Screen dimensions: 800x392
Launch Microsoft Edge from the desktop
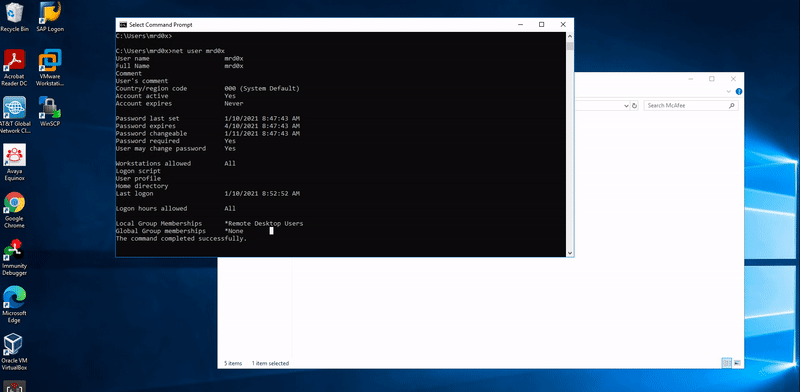(14, 305)
